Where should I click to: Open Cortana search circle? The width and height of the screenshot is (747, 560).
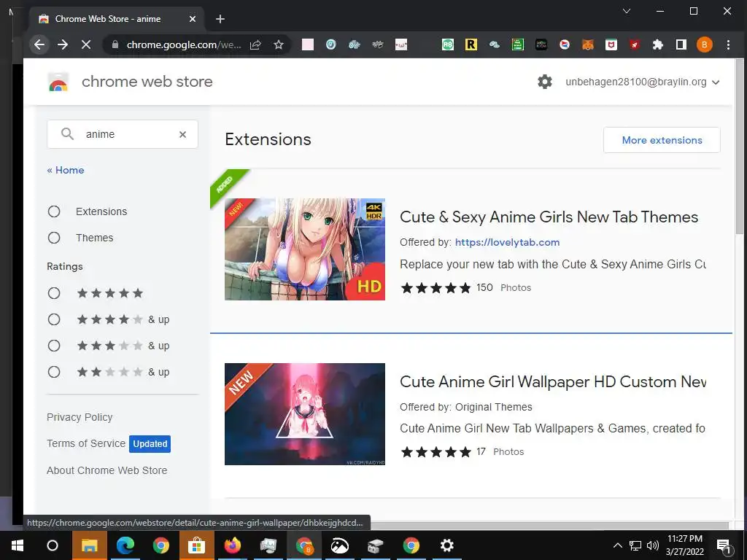tap(53, 545)
